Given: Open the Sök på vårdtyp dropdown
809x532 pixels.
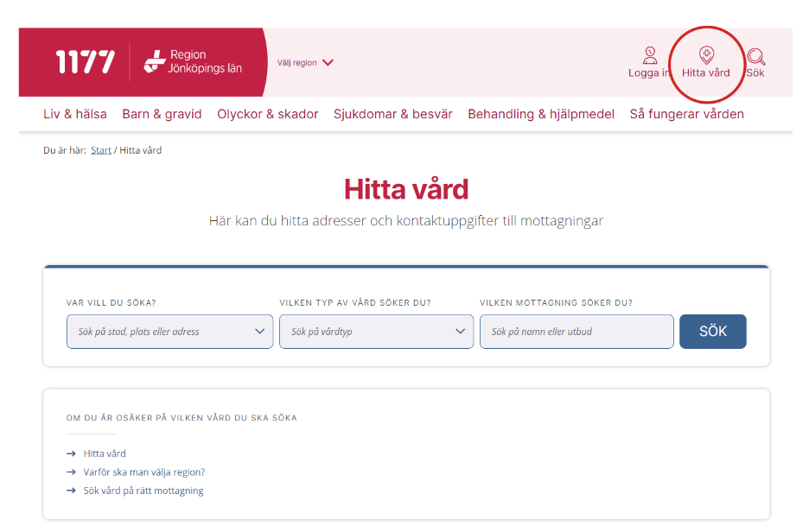Looking at the screenshot, I should [x=376, y=332].
